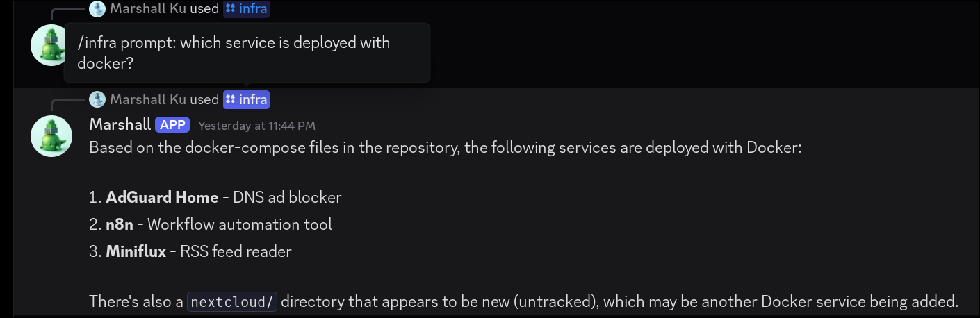
Task: Open the topmost infra command tag
Action: click(246, 9)
